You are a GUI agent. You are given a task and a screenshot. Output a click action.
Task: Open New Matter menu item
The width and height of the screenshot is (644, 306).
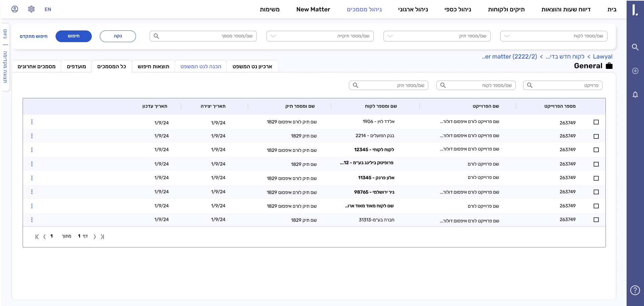pos(313,9)
